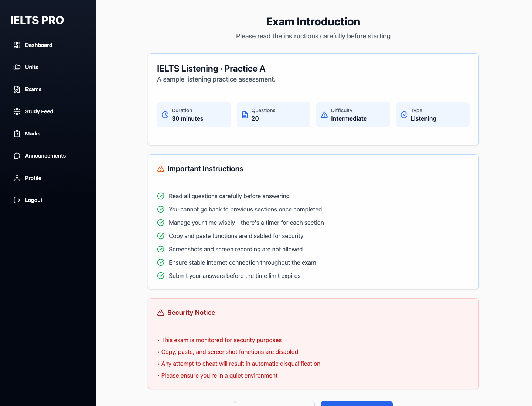Click the clock icon in Duration card
532x406 pixels.
point(165,115)
